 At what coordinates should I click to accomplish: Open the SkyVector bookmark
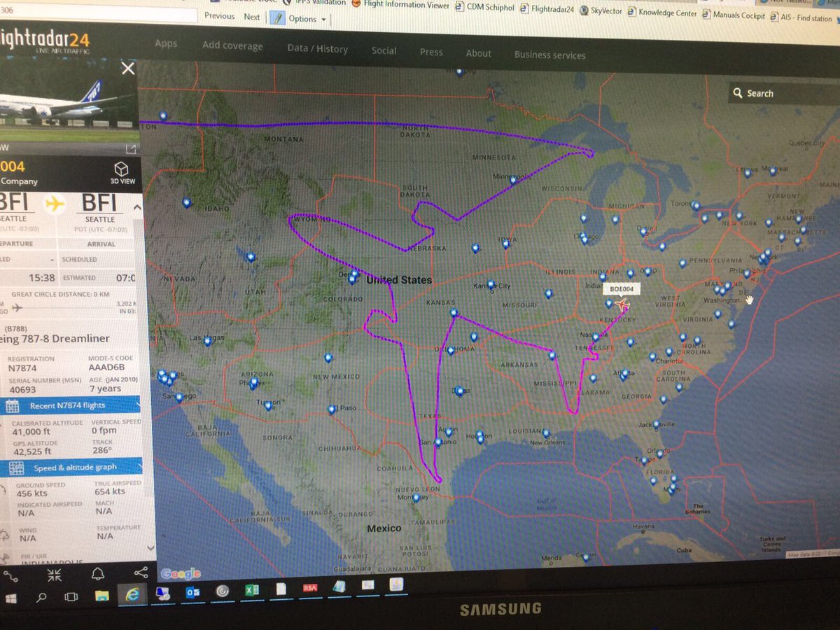tap(601, 10)
